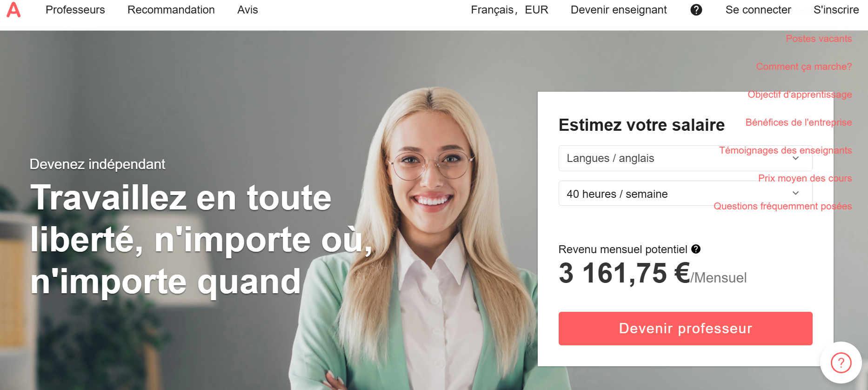Viewport: 868px width, 390px height.
Task: Open the 40 heures / semaine dropdown
Action: tap(685, 194)
